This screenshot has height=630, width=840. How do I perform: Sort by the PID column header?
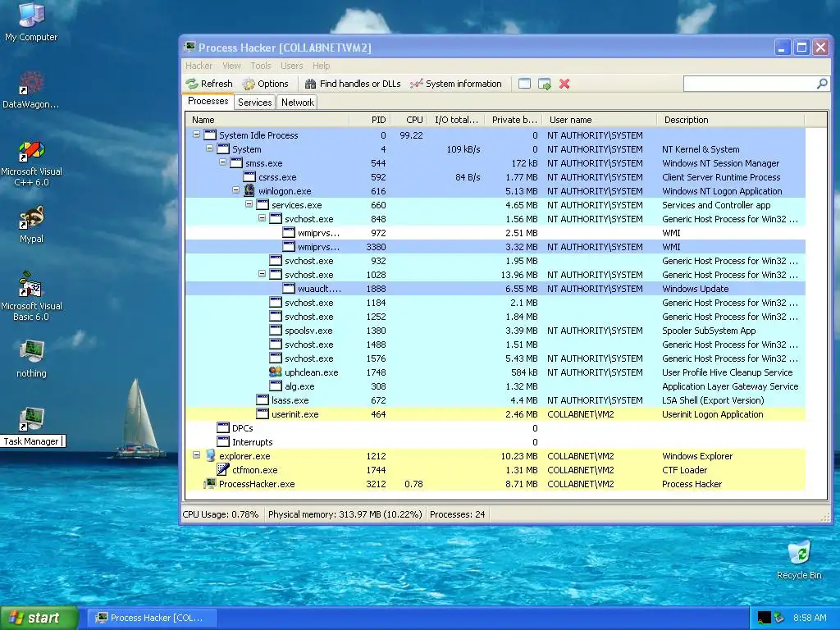[370, 120]
